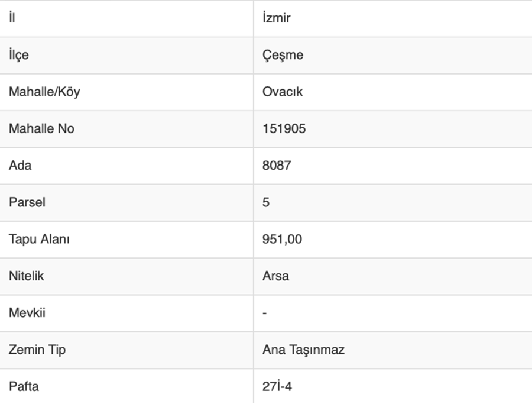Click the Pafta label cell
Screen dimensions: 532x407
pos(24,387)
